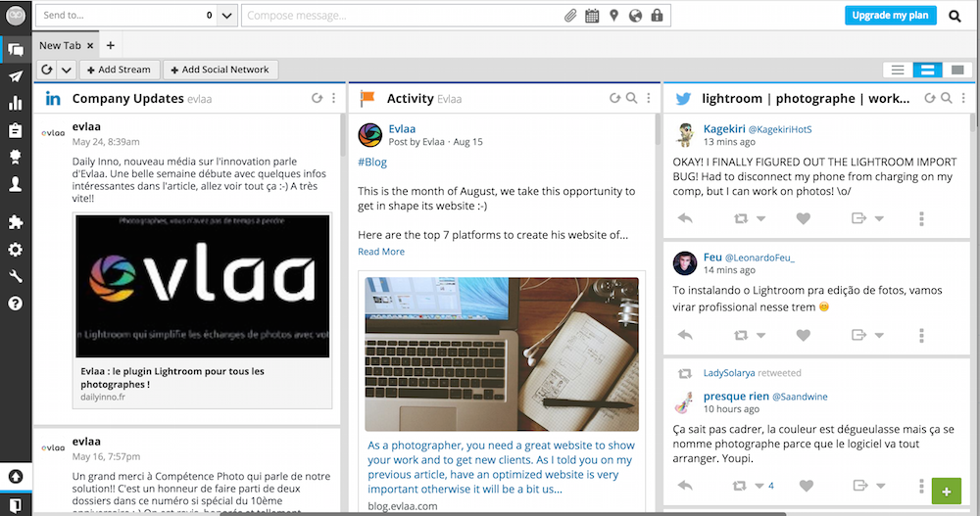Switch to comfortable stream view
The height and width of the screenshot is (516, 980).
(x=957, y=70)
